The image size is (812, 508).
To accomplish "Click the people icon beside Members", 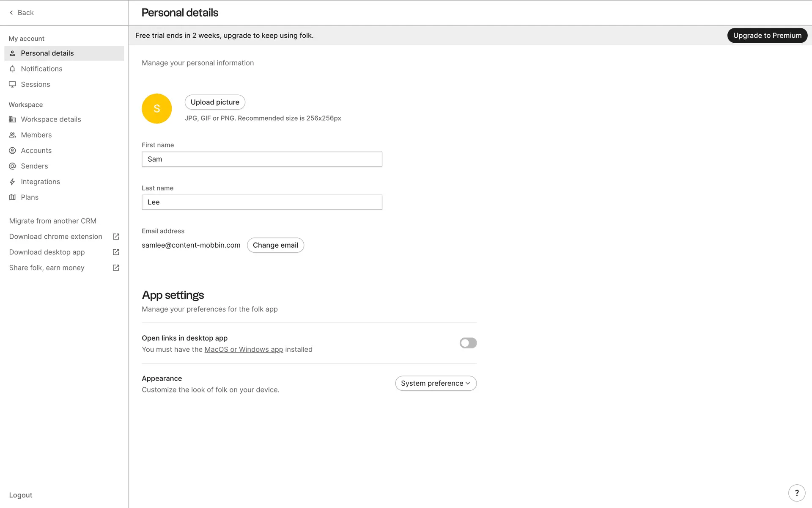I will 12,135.
